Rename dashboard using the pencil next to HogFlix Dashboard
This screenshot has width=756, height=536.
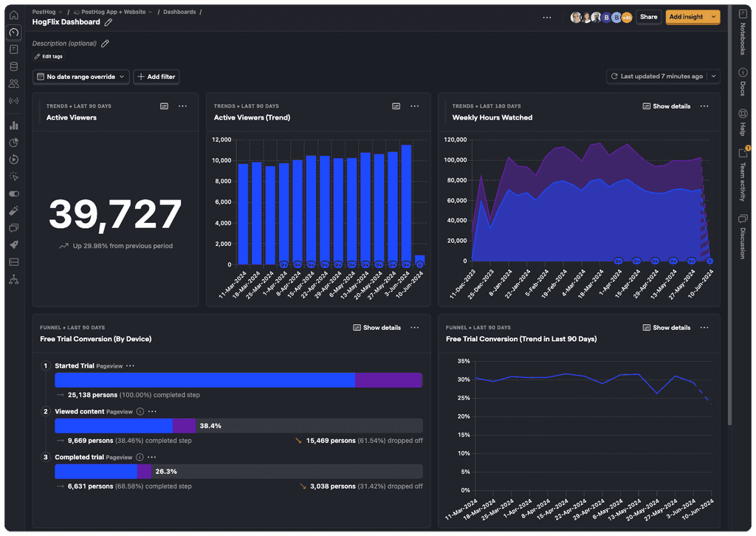pyautogui.click(x=107, y=22)
